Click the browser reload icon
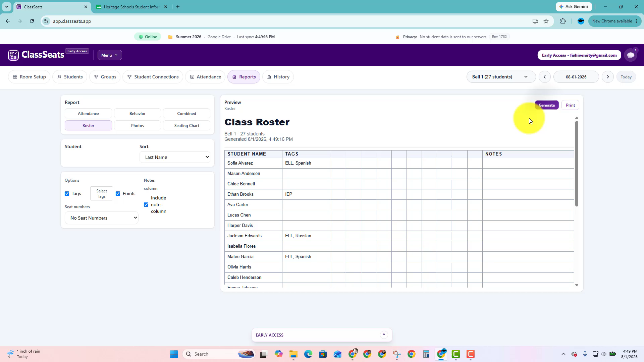644x362 pixels. pyautogui.click(x=32, y=21)
